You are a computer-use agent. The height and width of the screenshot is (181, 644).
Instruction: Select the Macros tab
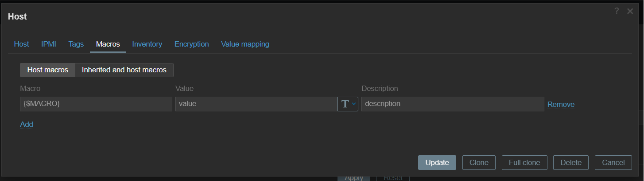[x=108, y=44]
